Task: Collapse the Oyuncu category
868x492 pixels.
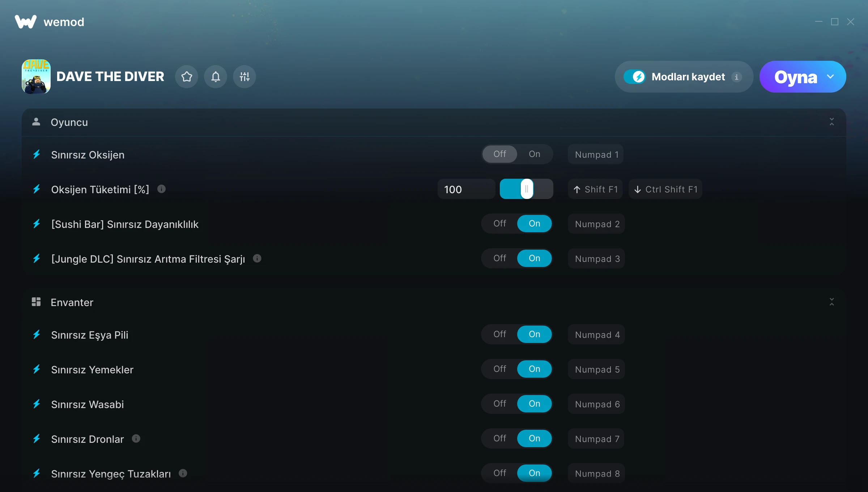Action: click(x=832, y=122)
